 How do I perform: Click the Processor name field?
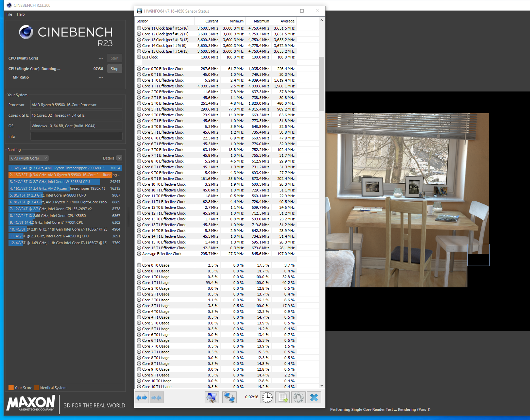click(76, 105)
